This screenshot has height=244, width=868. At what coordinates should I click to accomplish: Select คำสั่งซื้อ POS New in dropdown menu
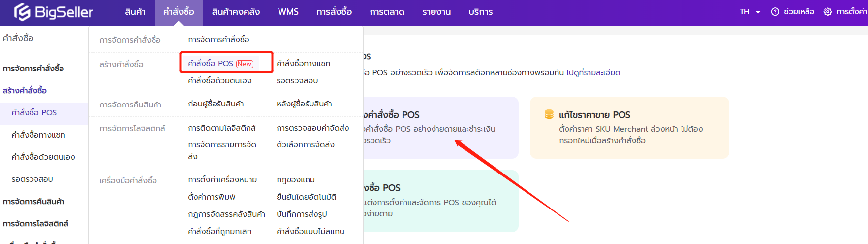[x=220, y=64]
